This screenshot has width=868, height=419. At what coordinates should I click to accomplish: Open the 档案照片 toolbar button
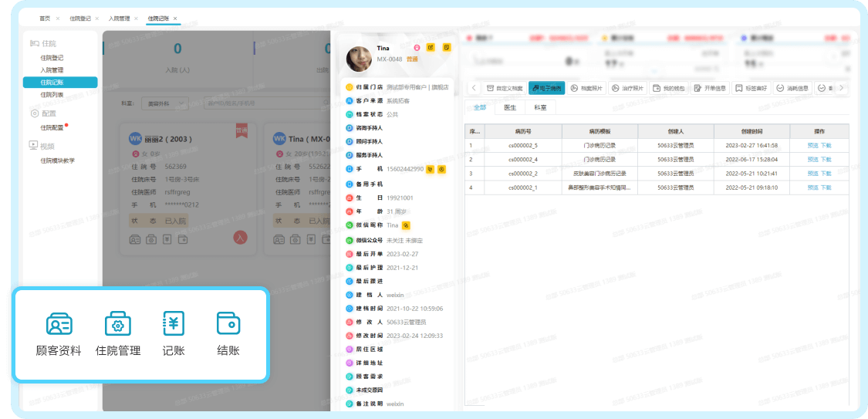[586, 88]
